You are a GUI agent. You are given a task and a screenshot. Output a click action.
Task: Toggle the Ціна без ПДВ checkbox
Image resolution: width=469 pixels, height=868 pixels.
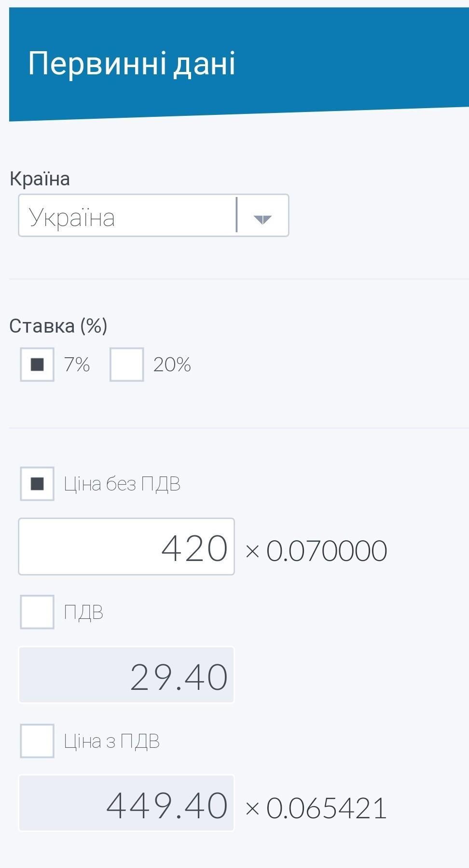37,484
